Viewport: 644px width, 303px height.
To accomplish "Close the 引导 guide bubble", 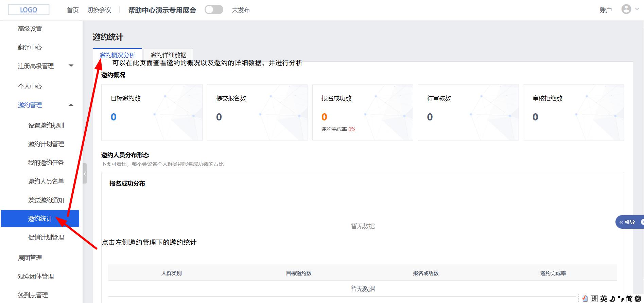I will point(642,222).
